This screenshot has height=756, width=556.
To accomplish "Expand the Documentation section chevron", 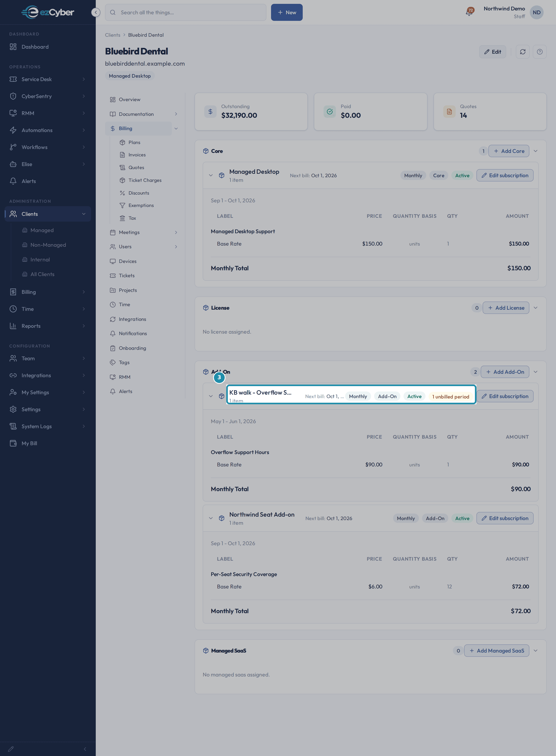I will (x=176, y=114).
